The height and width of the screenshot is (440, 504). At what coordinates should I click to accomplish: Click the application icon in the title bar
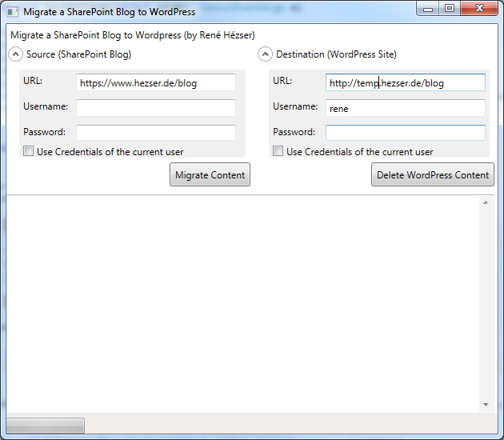(x=13, y=12)
